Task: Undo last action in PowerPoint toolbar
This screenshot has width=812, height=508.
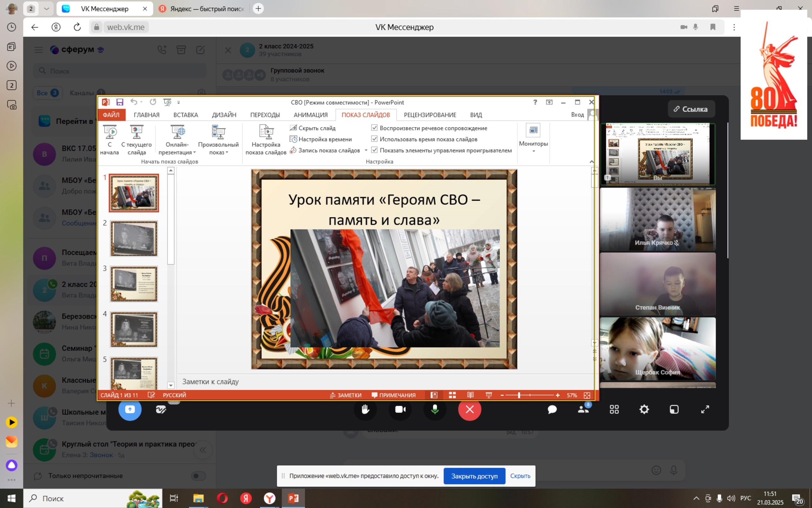Action: point(134,102)
